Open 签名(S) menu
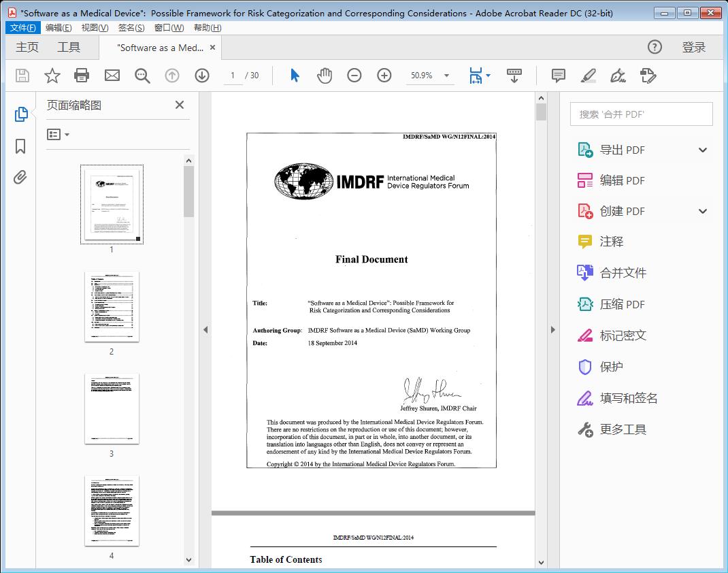Image resolution: width=728 pixels, height=573 pixels. [131, 28]
